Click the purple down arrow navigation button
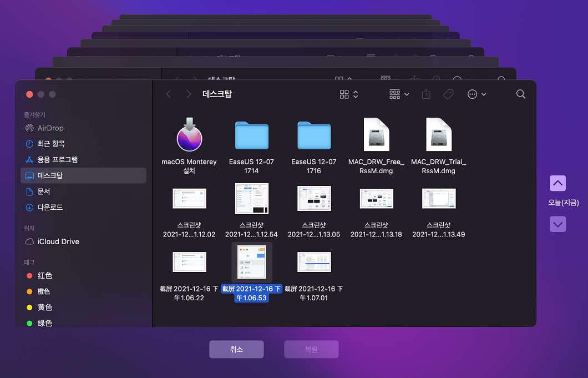588x378 pixels. click(x=557, y=224)
